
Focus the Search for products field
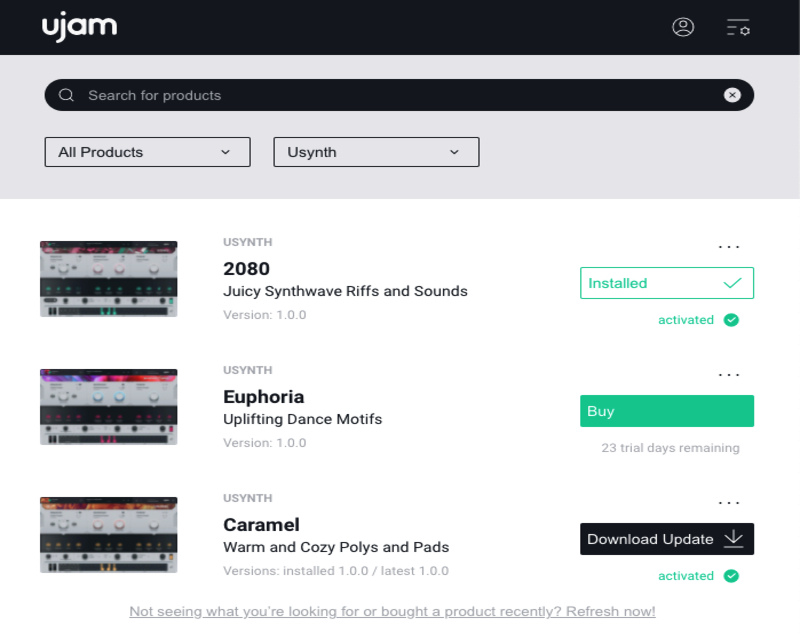click(x=399, y=95)
